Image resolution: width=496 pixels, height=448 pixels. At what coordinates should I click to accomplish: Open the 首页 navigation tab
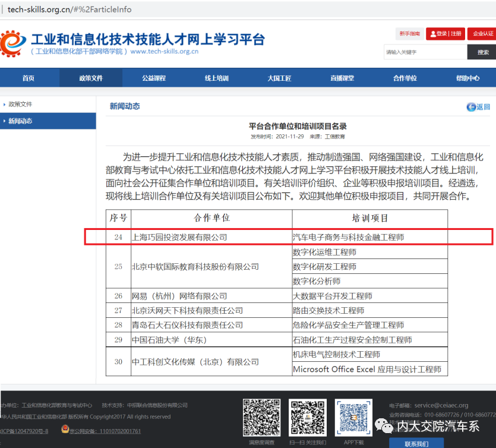(29, 78)
